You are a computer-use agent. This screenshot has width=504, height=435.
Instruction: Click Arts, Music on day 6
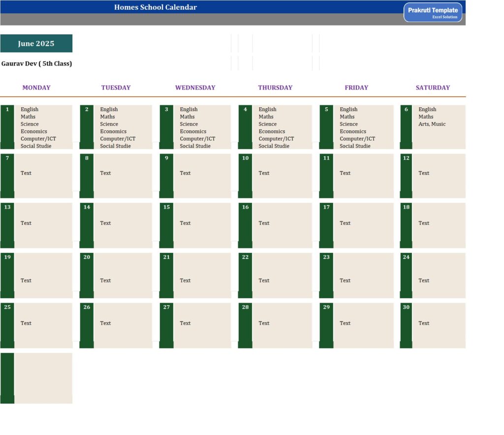432,124
